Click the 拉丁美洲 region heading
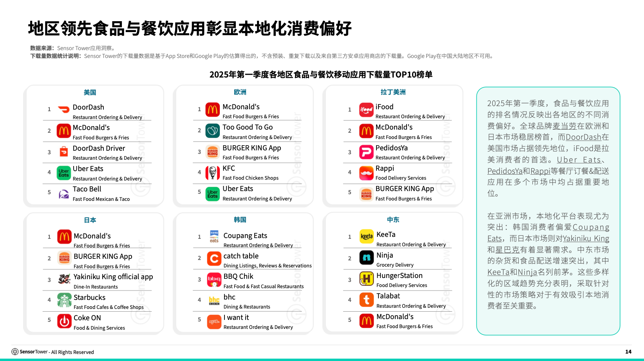The image size is (644, 361). (x=393, y=92)
